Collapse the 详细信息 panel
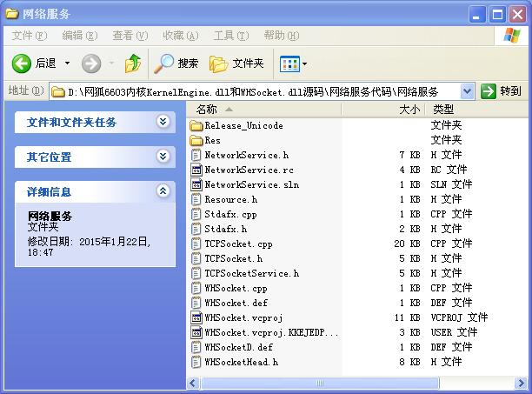 pyautogui.click(x=163, y=191)
